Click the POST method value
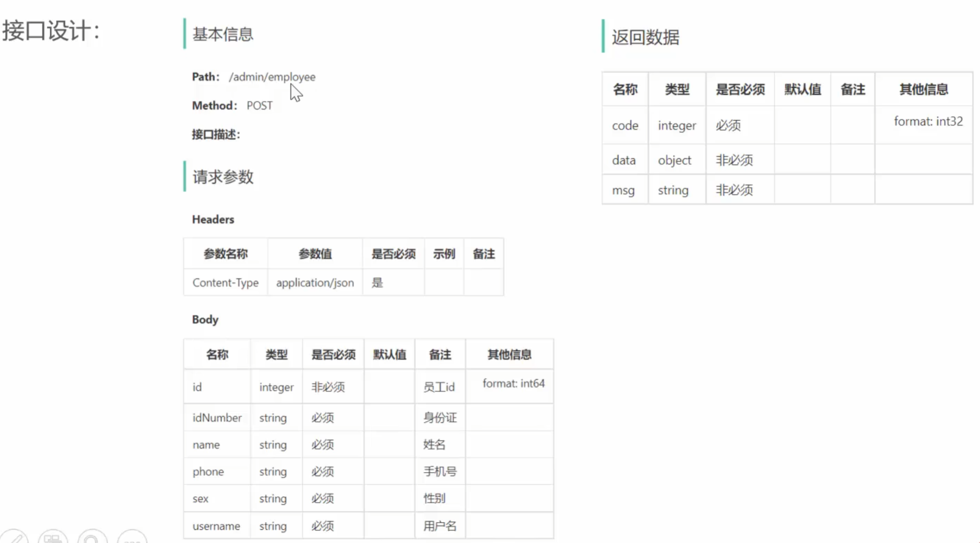The width and height of the screenshot is (980, 543). (259, 106)
